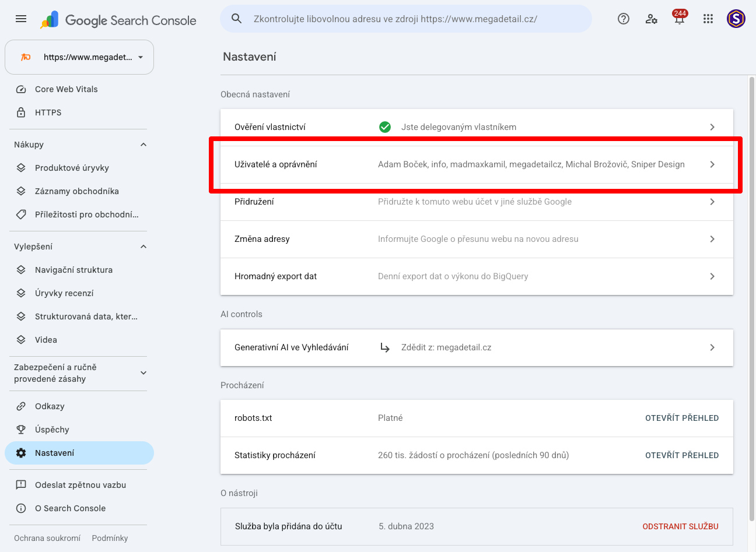
Task: Click the Produktové úryvky layers icon
Action: 21,168
